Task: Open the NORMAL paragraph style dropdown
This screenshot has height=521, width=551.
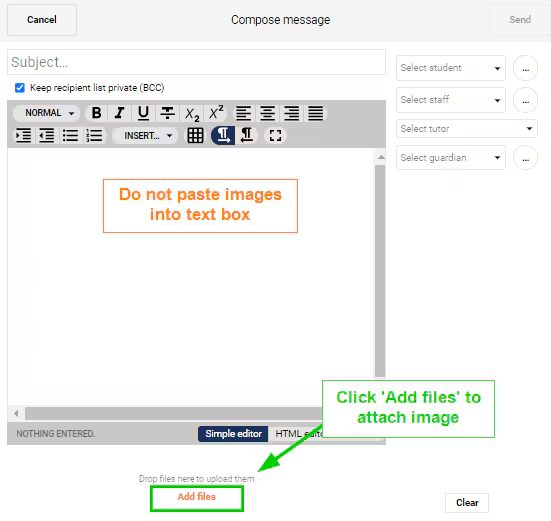Action: click(x=46, y=113)
